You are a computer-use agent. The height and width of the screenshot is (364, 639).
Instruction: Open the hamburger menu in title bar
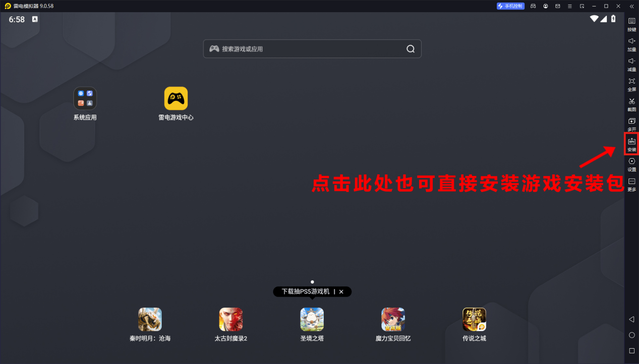point(570,6)
